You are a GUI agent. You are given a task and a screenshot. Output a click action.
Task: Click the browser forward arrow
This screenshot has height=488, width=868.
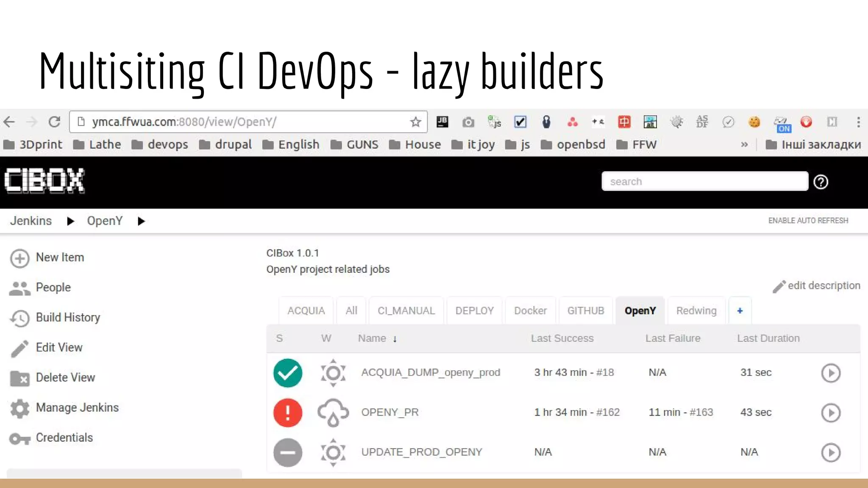click(x=32, y=122)
